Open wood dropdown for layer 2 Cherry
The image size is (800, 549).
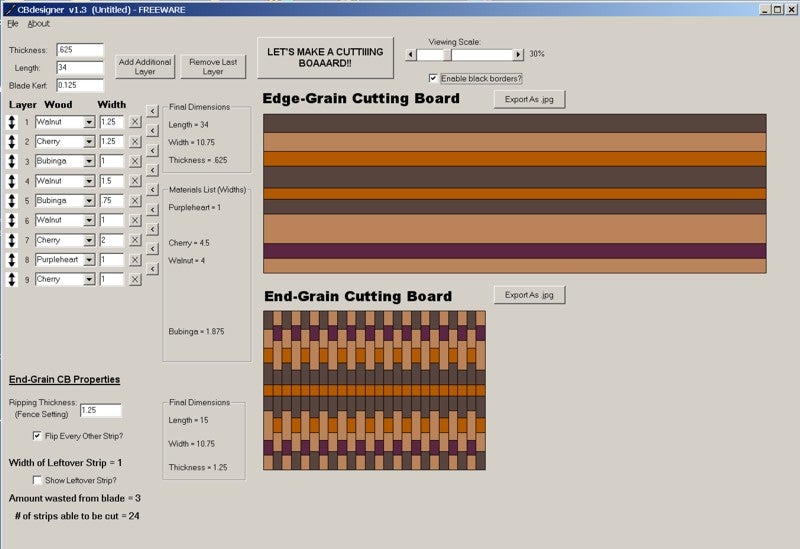click(x=89, y=142)
